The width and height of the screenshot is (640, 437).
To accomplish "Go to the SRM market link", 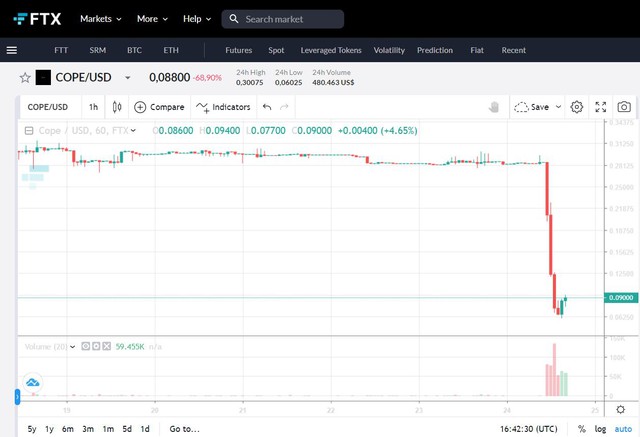I will pyautogui.click(x=98, y=50).
